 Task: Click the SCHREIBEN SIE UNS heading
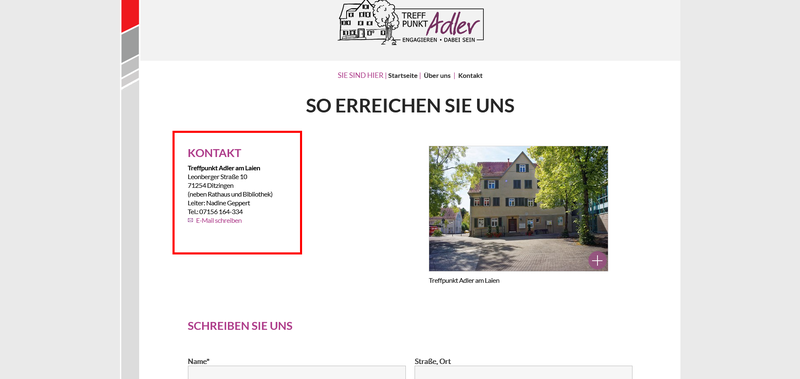(240, 326)
